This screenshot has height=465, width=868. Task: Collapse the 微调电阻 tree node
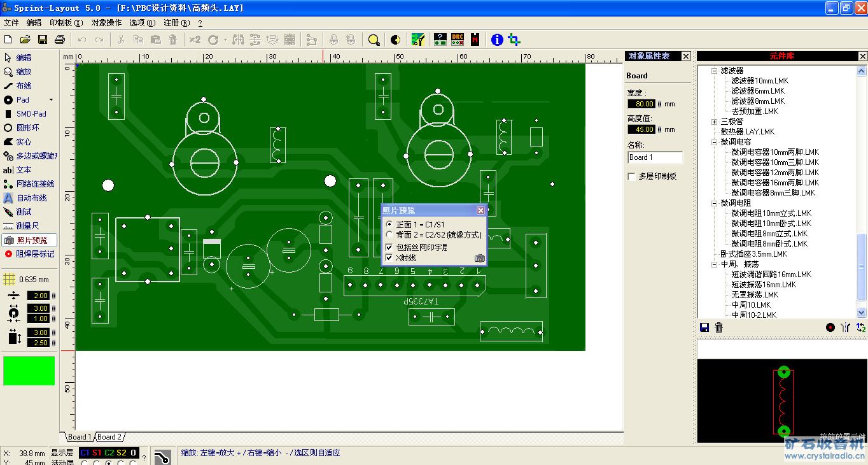[714, 203]
